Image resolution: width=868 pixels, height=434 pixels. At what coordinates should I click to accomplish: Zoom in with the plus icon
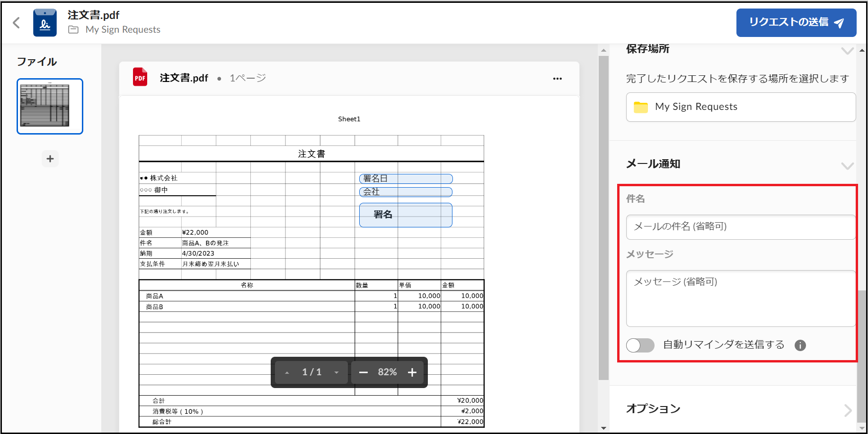pyautogui.click(x=412, y=372)
